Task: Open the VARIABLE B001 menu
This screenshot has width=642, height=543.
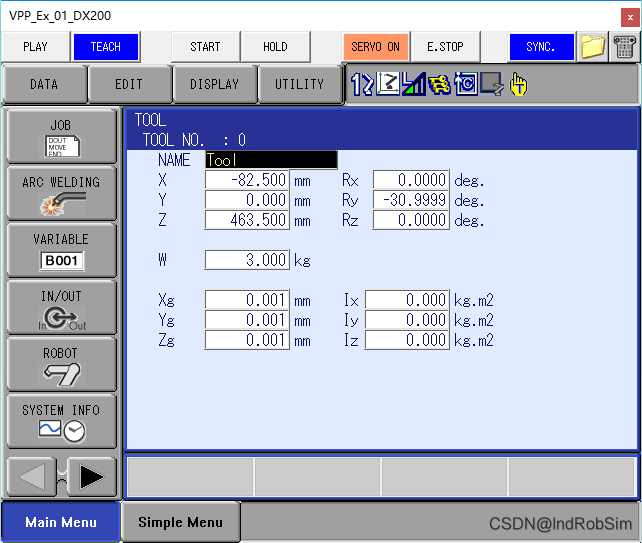Action: click(x=62, y=250)
